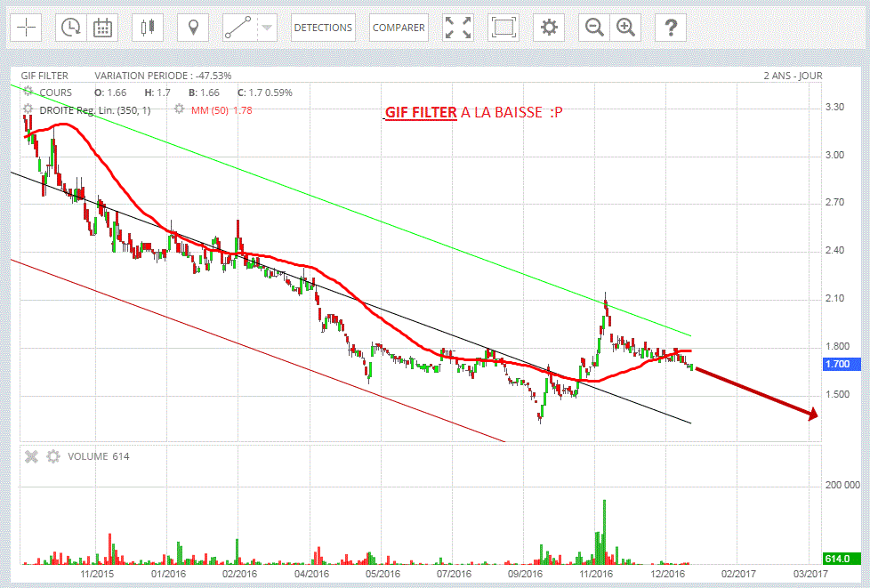The width and height of the screenshot is (870, 588).
Task: Click the 07/2016 date axis label
Action: (454, 574)
